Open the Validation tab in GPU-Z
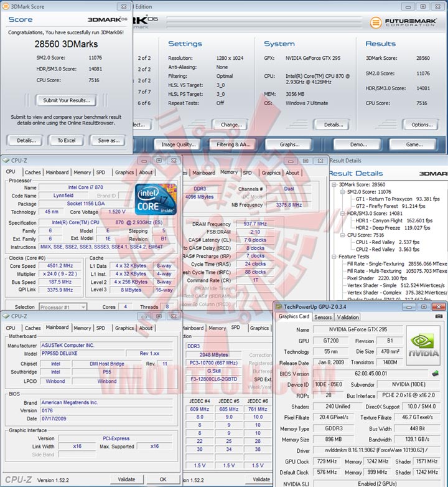Screen dimensions: 448x487 click(x=348, y=317)
